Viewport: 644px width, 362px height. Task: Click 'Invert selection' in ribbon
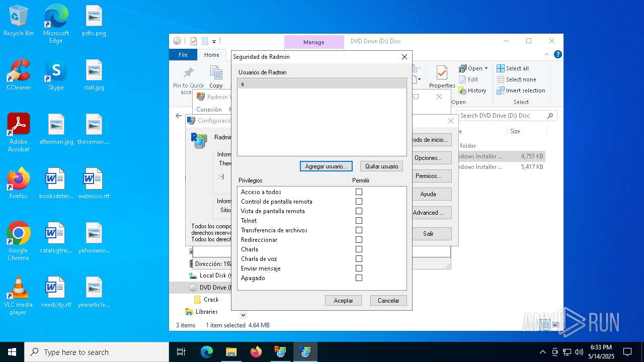(x=521, y=90)
